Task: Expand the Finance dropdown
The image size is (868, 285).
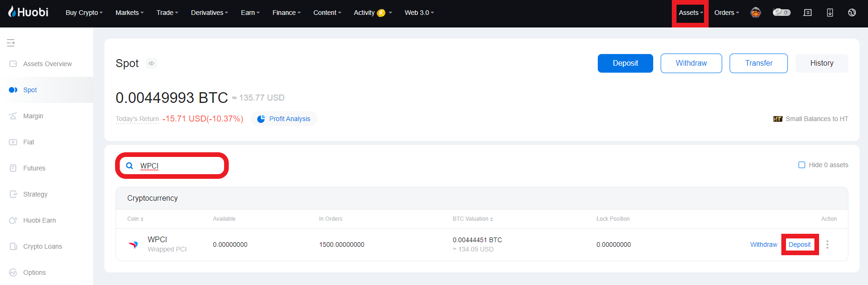Action: point(287,13)
